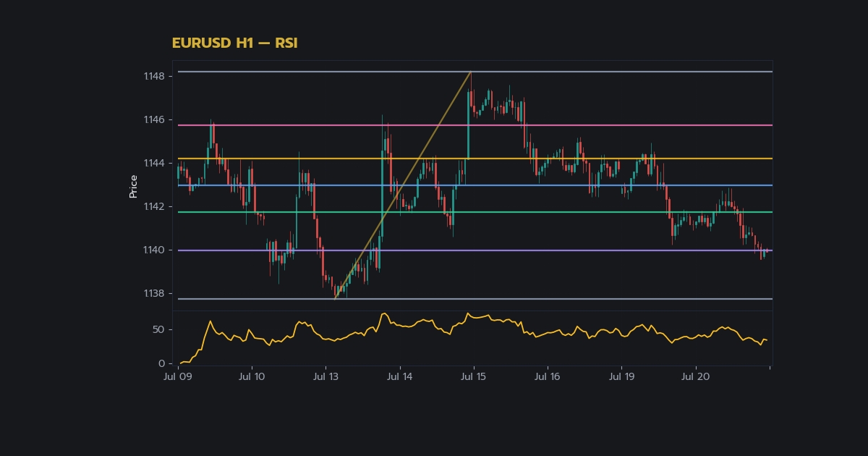Click the Jul 13 date label
The image size is (868, 456).
pyautogui.click(x=326, y=376)
